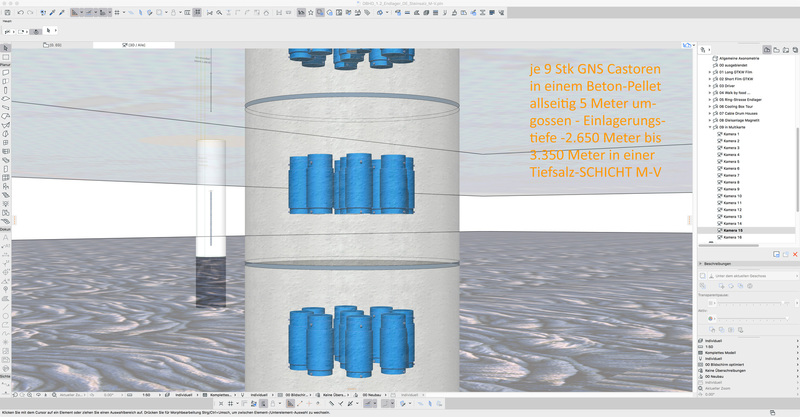The height and width of the screenshot is (417, 800).
Task: Click the red delete icon in Navigator
Action: click(794, 254)
